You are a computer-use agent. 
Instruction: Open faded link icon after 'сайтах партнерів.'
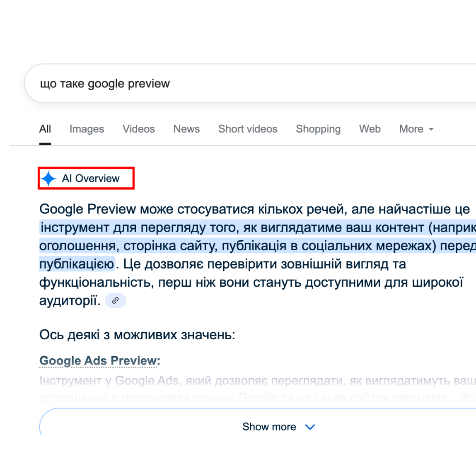pyautogui.click(x=465, y=397)
